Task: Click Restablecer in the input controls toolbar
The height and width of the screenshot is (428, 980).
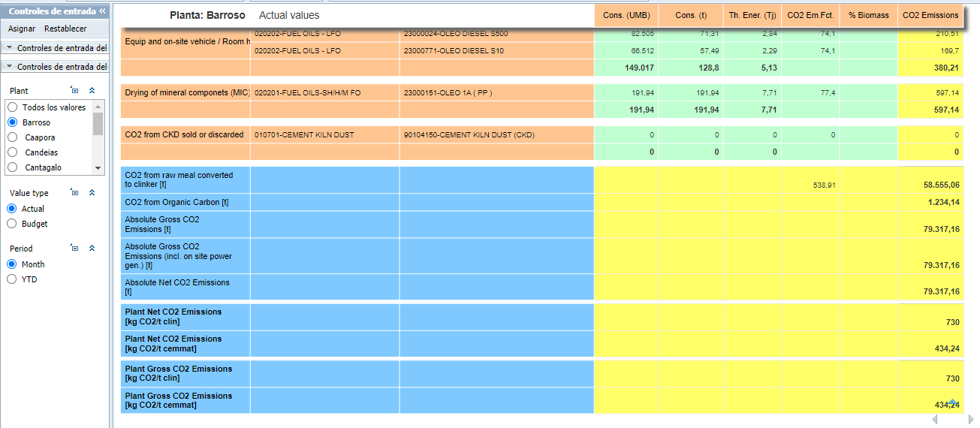Action: point(65,29)
